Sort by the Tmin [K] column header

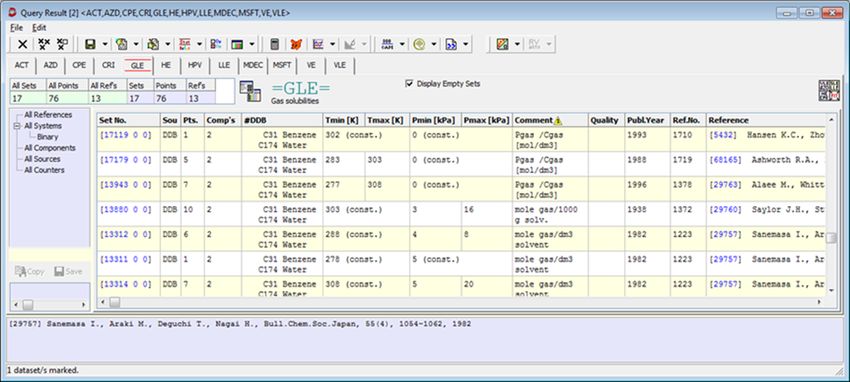click(344, 120)
